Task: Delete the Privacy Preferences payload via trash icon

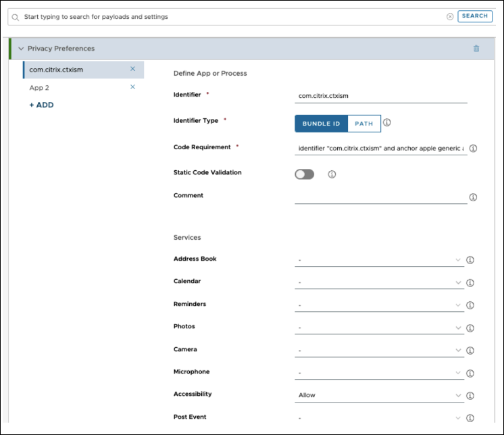Action: pos(476,49)
